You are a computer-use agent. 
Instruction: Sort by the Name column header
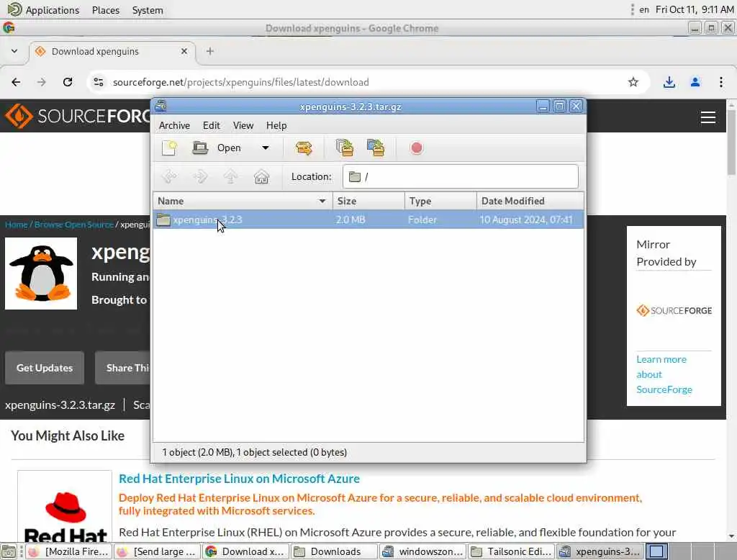tap(243, 202)
